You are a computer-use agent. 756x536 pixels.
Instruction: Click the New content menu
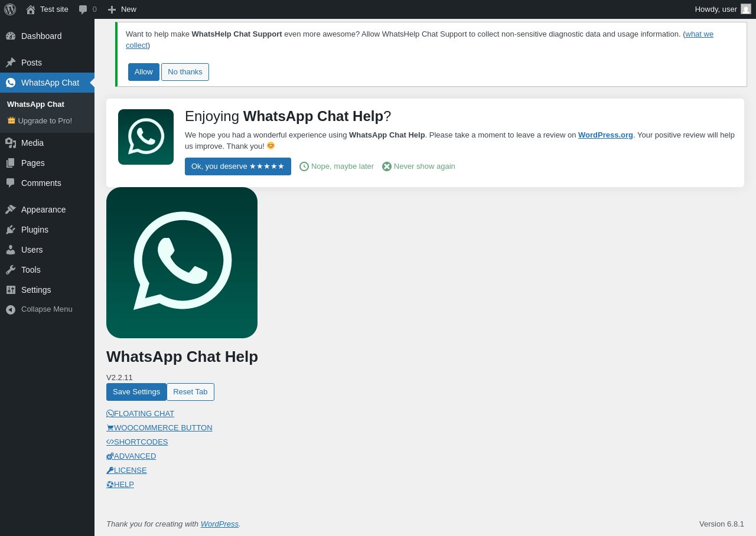coord(122,9)
